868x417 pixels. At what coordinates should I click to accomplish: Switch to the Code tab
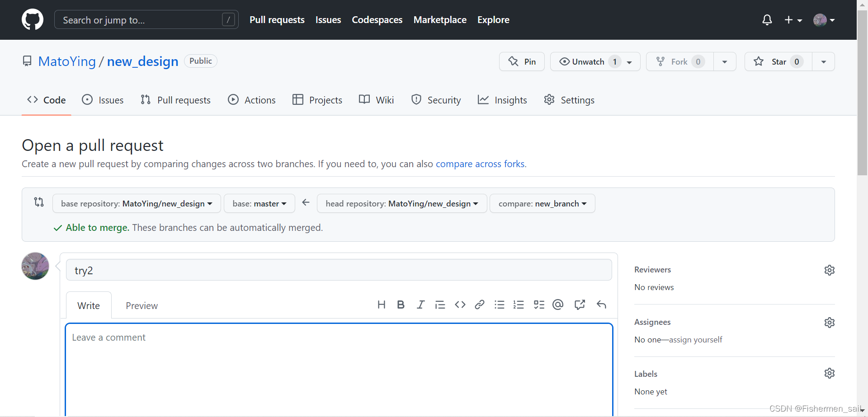[47, 100]
